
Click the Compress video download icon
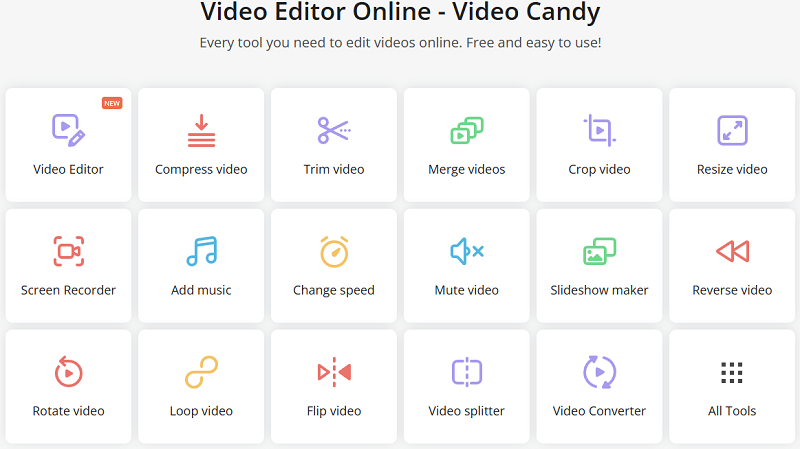coord(201,130)
